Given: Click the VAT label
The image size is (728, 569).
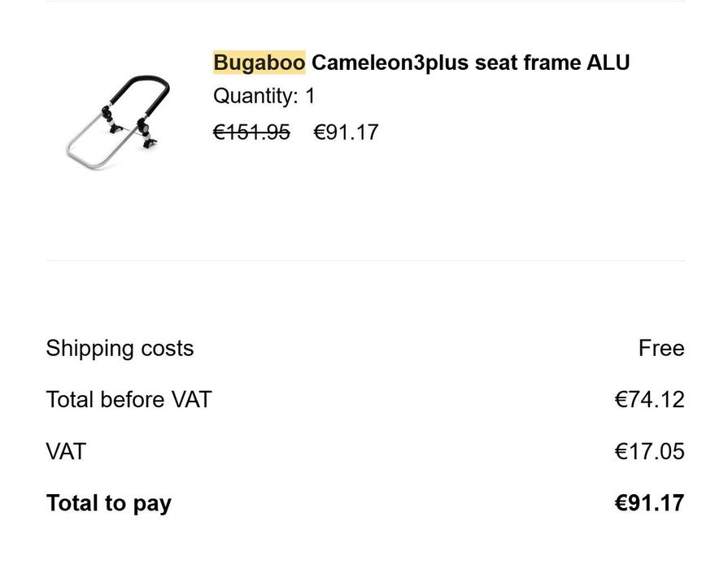Looking at the screenshot, I should pyautogui.click(x=66, y=451).
